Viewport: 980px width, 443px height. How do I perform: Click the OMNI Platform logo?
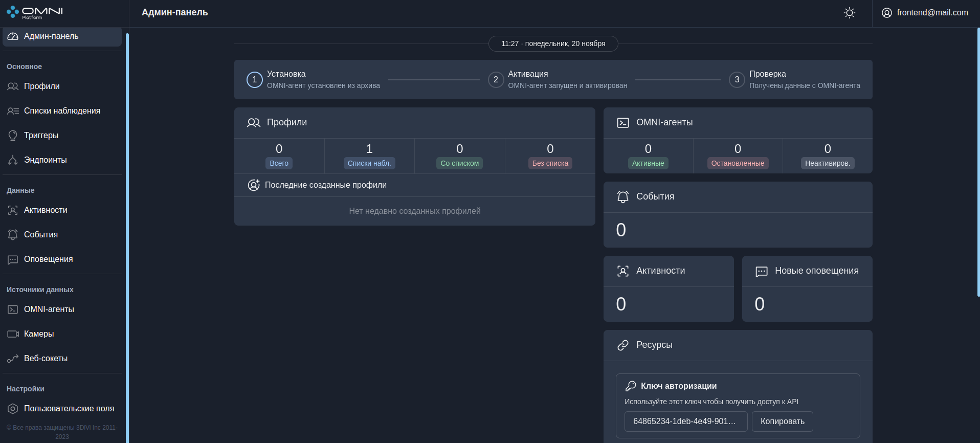click(x=35, y=13)
